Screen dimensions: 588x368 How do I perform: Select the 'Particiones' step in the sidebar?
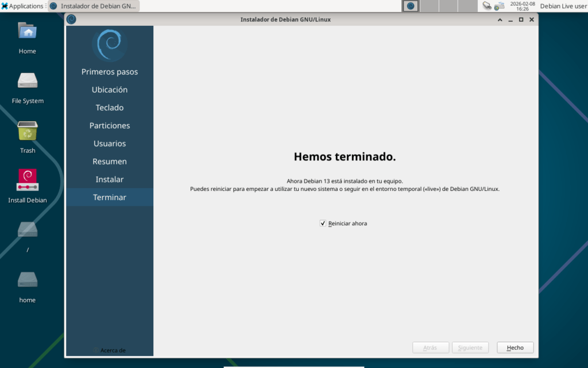coord(110,125)
